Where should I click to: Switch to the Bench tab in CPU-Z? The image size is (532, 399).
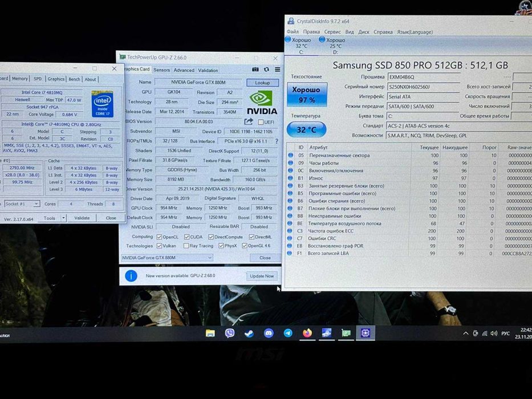tap(74, 79)
